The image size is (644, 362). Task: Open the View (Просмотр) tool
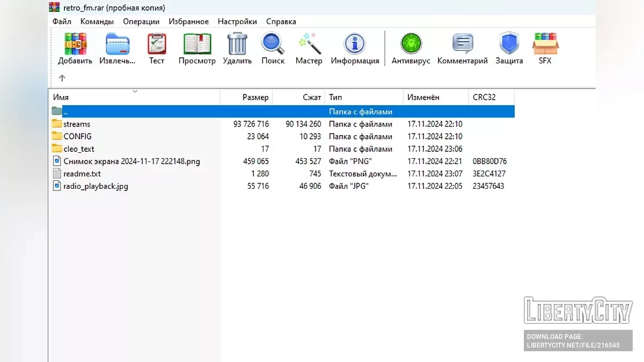point(197,44)
